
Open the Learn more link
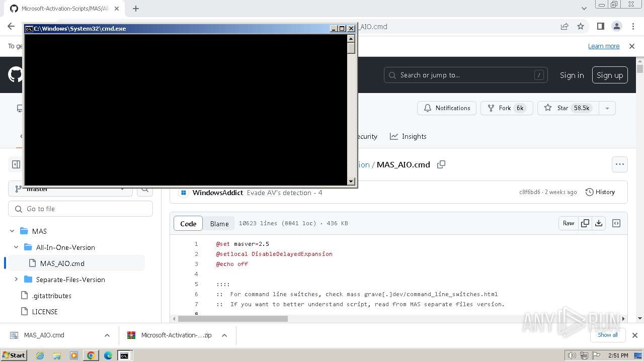click(604, 46)
